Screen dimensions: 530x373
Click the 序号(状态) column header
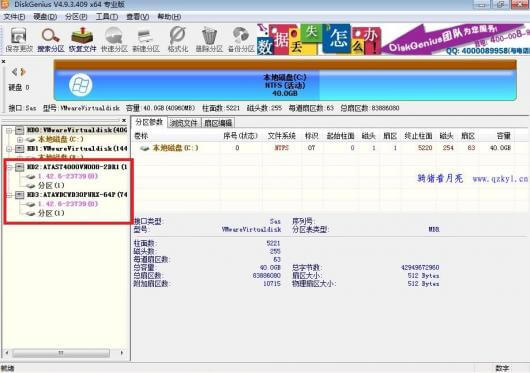(x=240, y=136)
